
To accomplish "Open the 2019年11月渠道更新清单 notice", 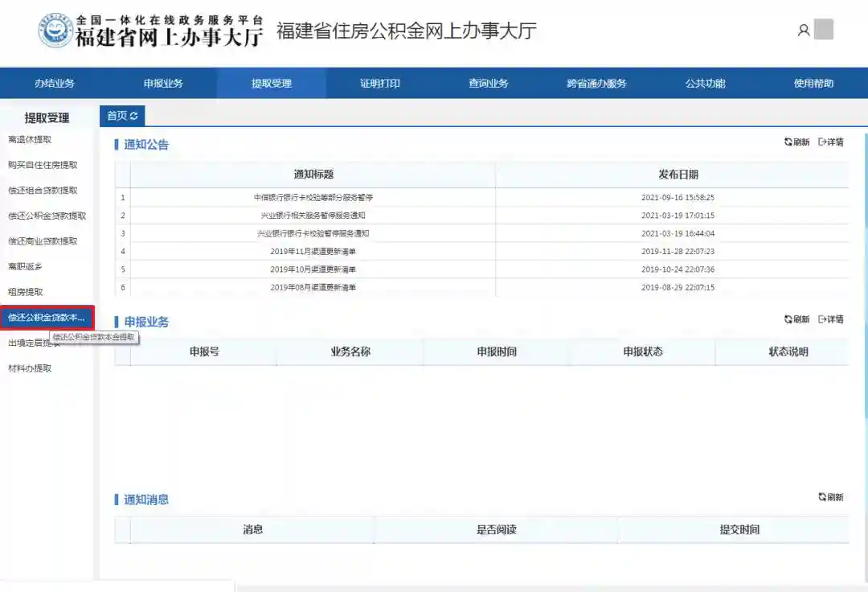I will 313,251.
